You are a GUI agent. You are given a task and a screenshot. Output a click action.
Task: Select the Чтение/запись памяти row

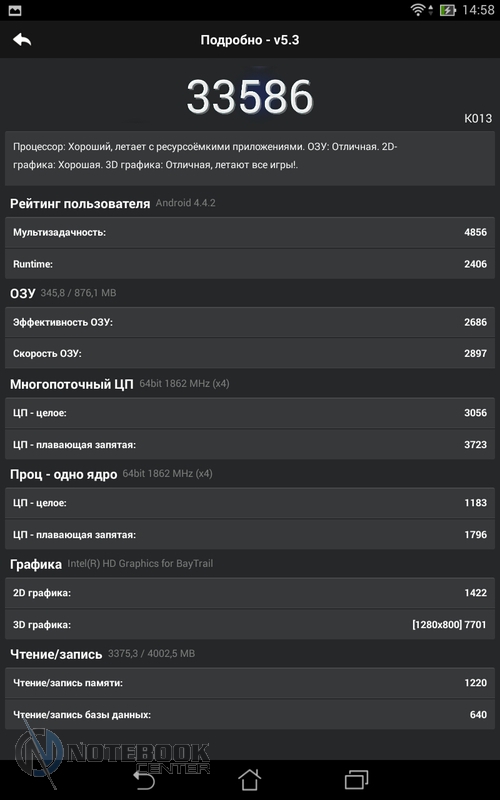pos(249,683)
